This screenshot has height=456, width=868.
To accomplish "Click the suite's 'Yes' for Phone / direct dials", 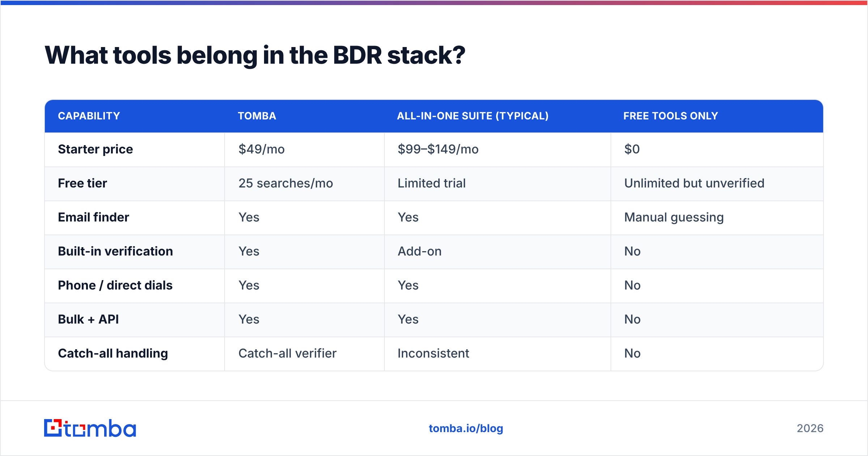I will click(x=408, y=285).
